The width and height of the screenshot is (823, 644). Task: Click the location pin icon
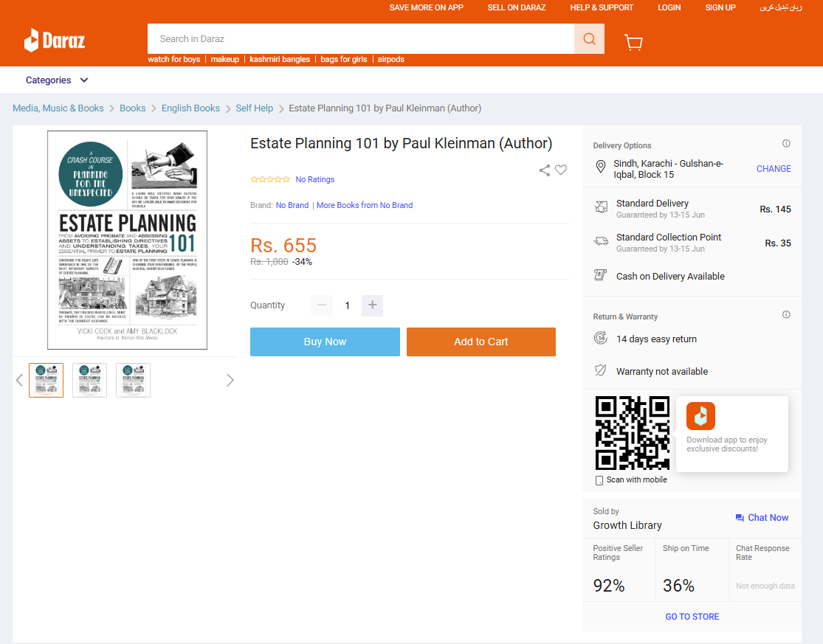(600, 167)
